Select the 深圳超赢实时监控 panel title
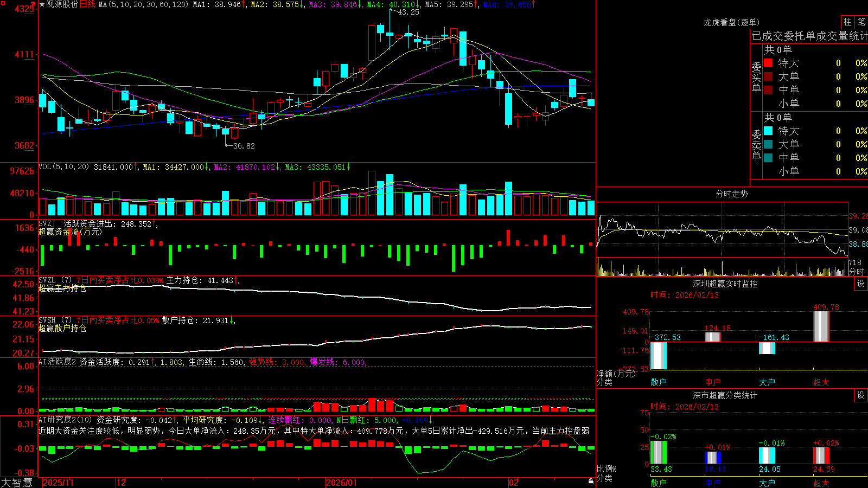Viewport: 868px width, 488px height. pyautogui.click(x=725, y=284)
